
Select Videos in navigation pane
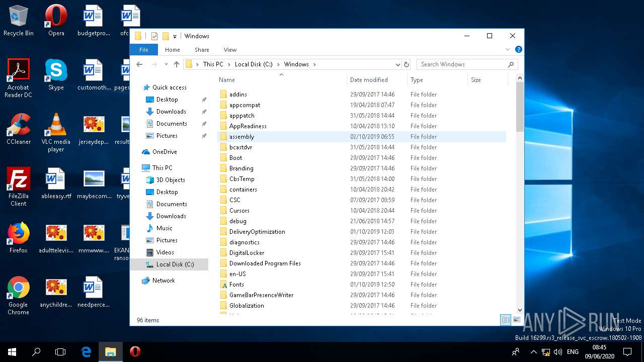pos(165,252)
